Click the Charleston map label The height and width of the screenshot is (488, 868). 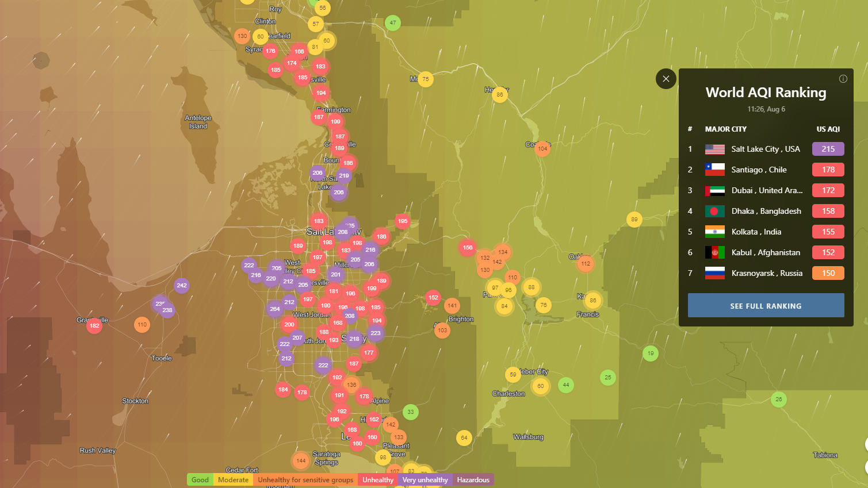508,394
